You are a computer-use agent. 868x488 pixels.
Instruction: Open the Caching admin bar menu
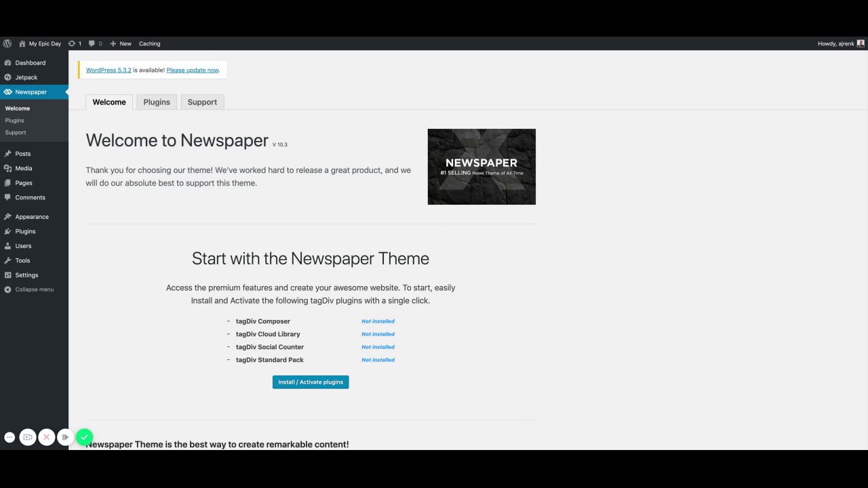[x=150, y=43]
